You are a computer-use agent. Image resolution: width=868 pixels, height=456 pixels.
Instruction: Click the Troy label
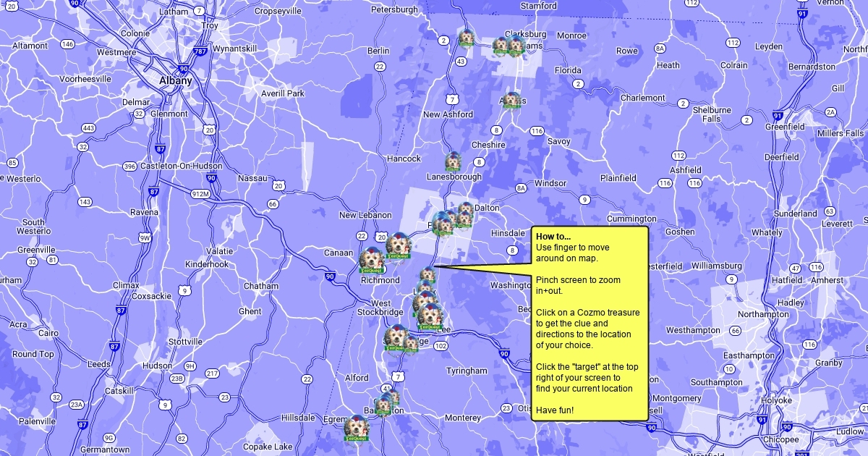click(210, 25)
